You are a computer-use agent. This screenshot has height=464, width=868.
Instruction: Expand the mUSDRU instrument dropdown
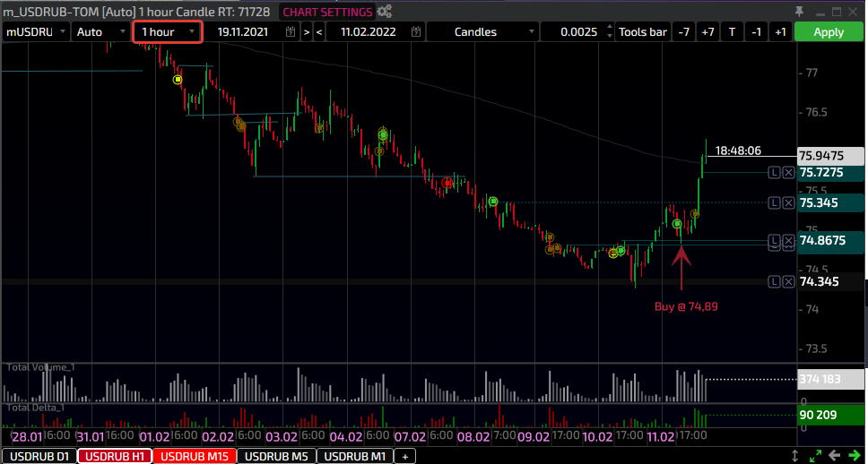pos(36,32)
